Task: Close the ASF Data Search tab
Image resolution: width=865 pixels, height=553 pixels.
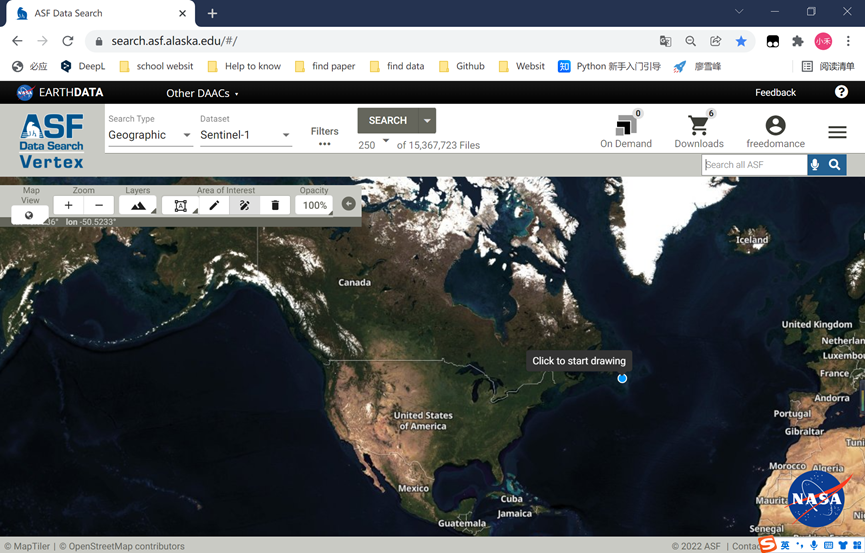Action: point(183,13)
